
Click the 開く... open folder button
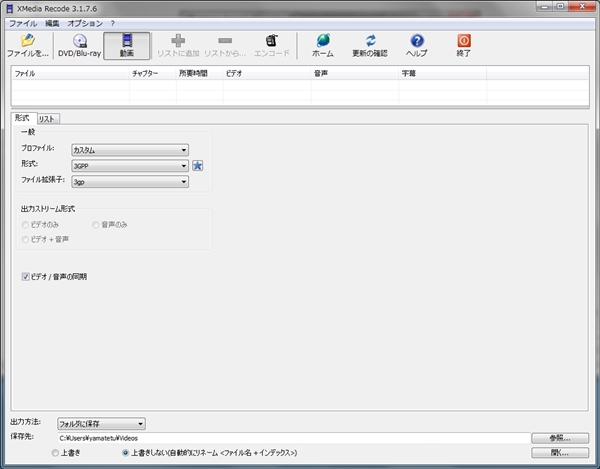pyautogui.click(x=560, y=453)
